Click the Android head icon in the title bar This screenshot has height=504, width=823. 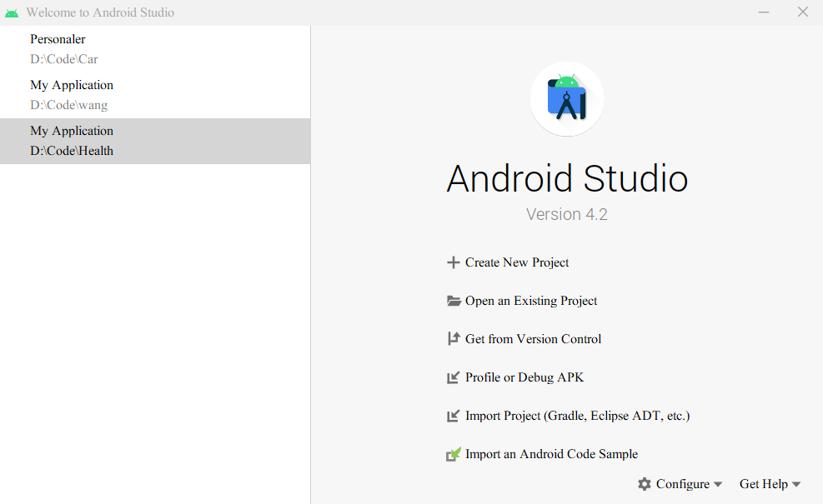click(12, 12)
